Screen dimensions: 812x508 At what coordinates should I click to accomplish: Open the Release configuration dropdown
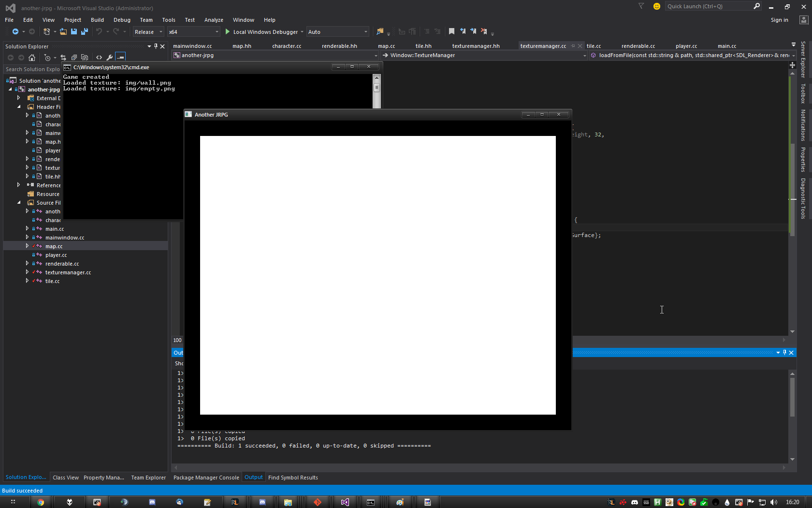[148, 32]
